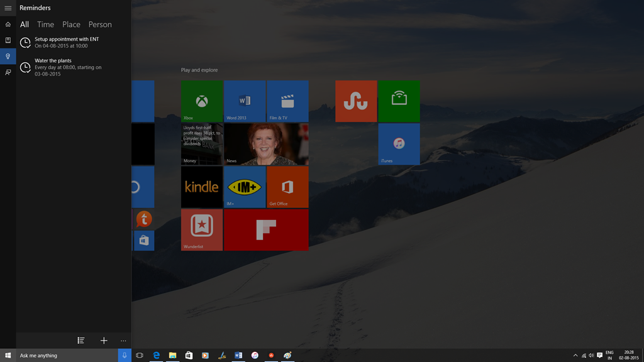Screen dimensions: 644x362
Task: Open Cortana Notebook in sidebar
Action: 8,40
